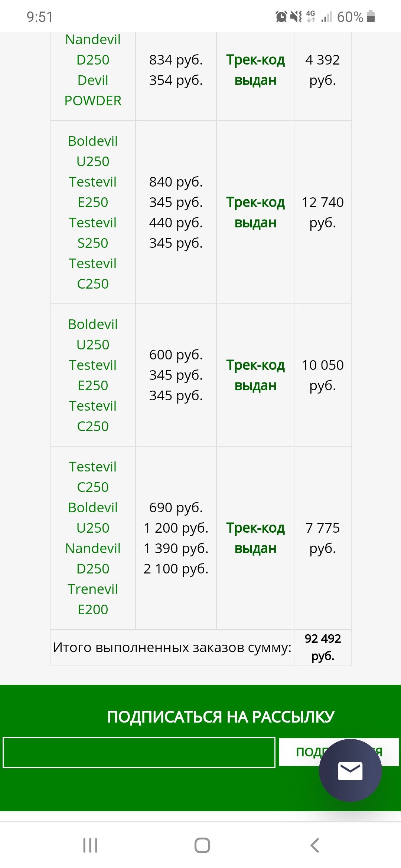Open recent apps navigation icon
The width and height of the screenshot is (401, 868).
click(90, 845)
